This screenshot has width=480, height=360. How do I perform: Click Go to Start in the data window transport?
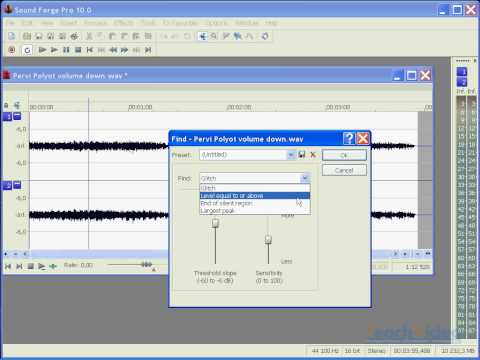8,266
